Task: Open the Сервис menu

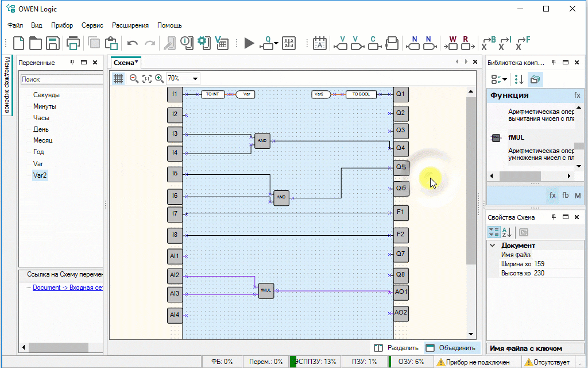Action: (92, 25)
